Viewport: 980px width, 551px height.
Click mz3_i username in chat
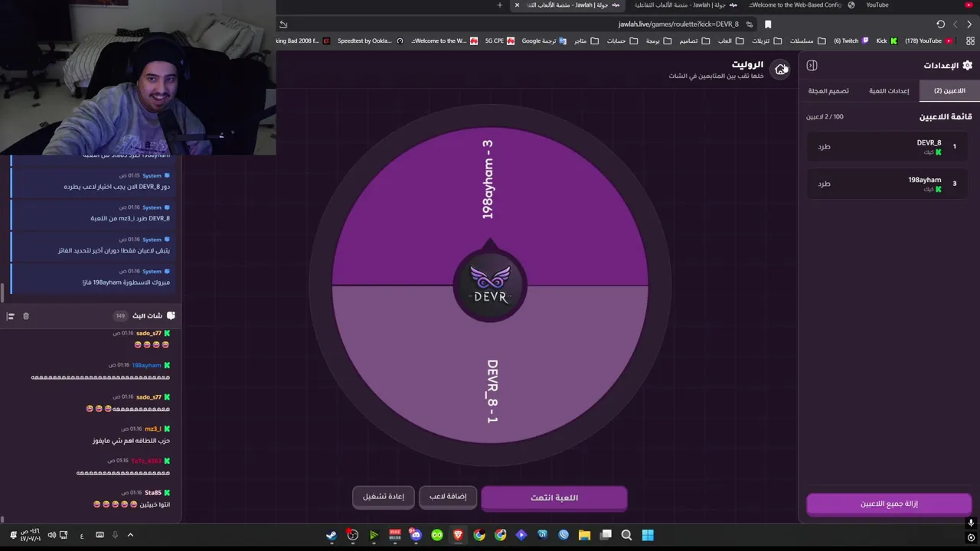[152, 429]
